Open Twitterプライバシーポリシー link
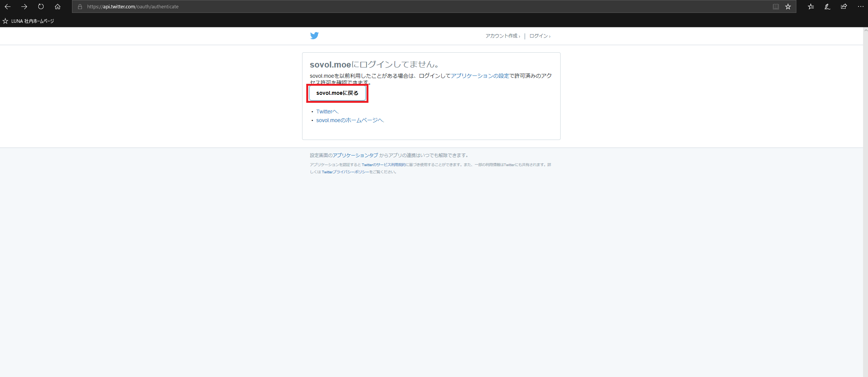This screenshot has height=377, width=868. [345, 172]
